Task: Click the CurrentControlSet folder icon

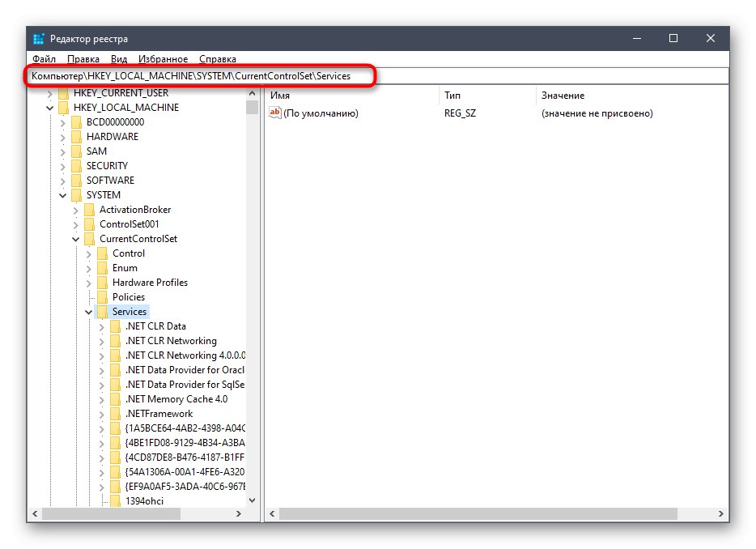Action: [89, 239]
